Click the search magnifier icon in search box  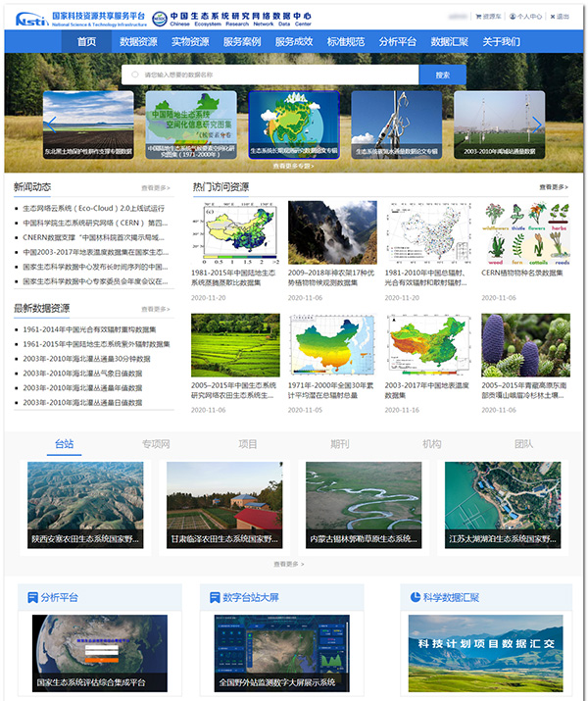point(133,75)
